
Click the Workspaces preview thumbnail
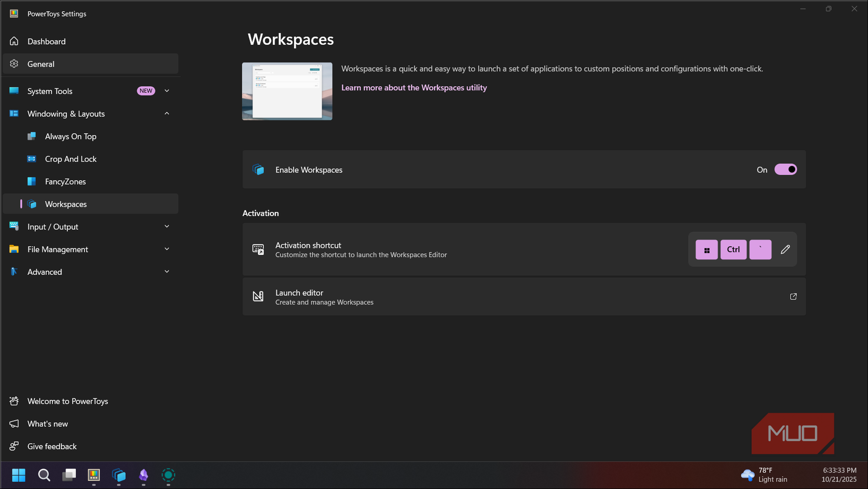287,91
